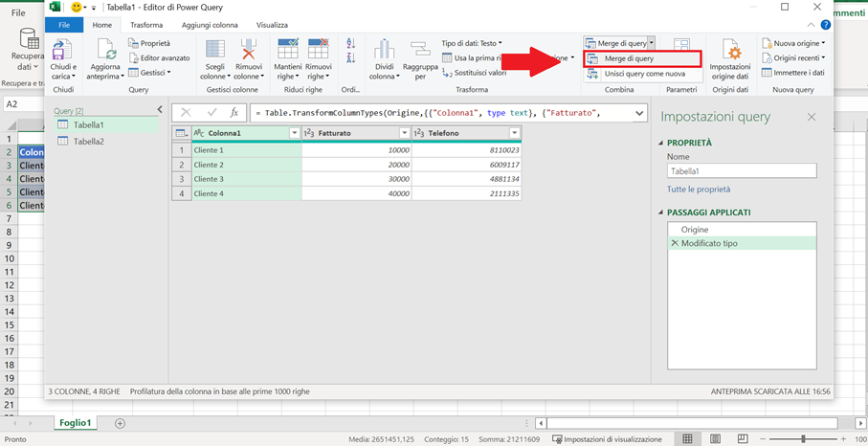The width and height of the screenshot is (868, 446).
Task: Select Merge di query menu entry
Action: tap(643, 58)
